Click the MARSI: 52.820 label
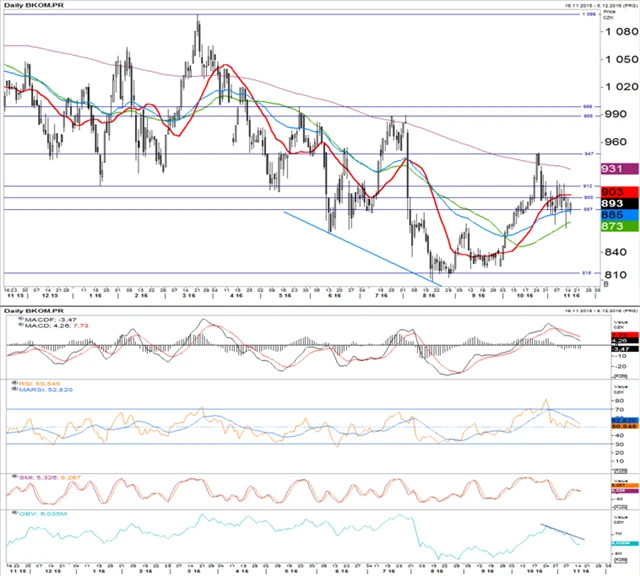 46,390
